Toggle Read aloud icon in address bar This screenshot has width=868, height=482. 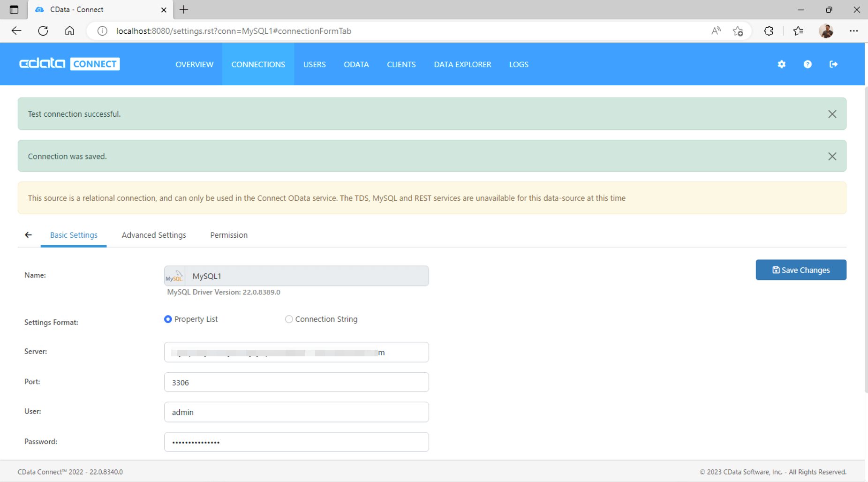point(716,31)
